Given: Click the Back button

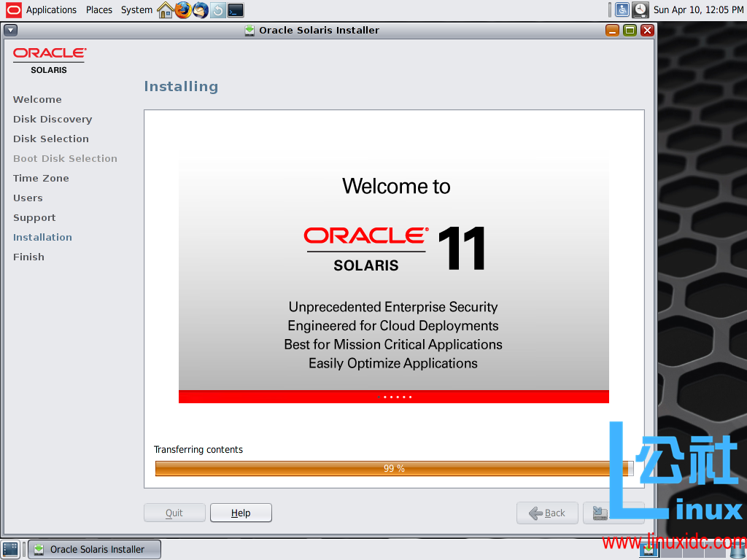Looking at the screenshot, I should tap(547, 513).
